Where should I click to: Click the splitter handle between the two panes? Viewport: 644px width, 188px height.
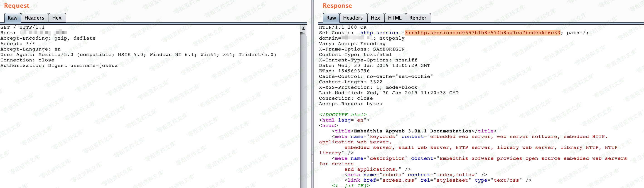pos(312,158)
